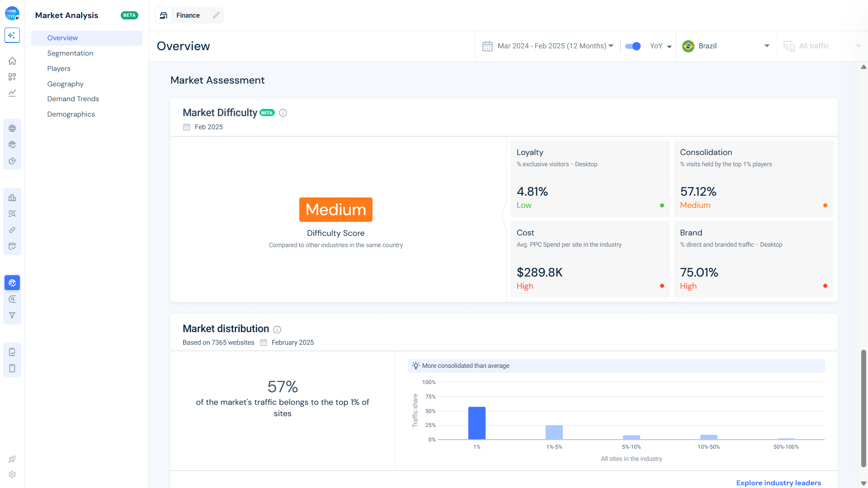Click the Finance industry button

[x=188, y=15]
